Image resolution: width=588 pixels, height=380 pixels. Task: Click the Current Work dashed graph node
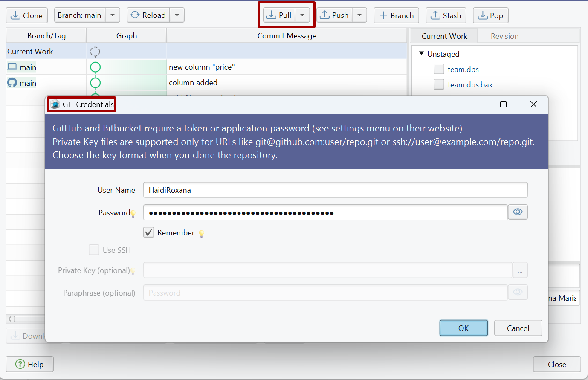[x=95, y=52]
